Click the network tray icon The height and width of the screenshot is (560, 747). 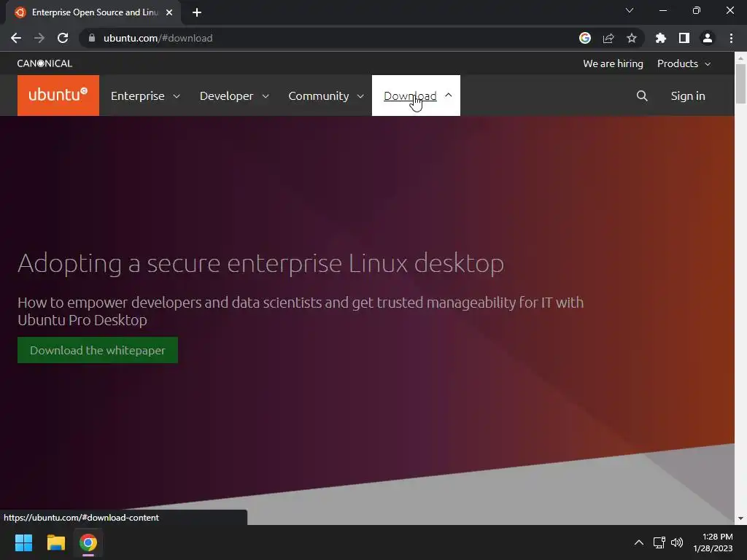659,542
